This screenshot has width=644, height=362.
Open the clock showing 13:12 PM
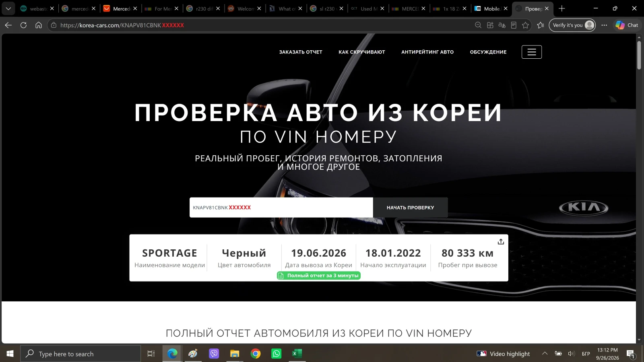[x=607, y=354]
